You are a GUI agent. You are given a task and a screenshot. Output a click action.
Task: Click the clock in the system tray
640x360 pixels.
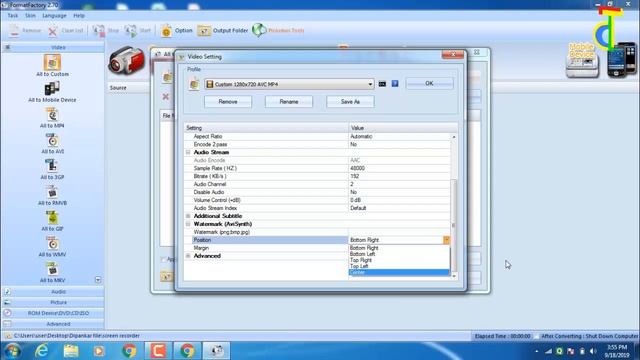617,351
